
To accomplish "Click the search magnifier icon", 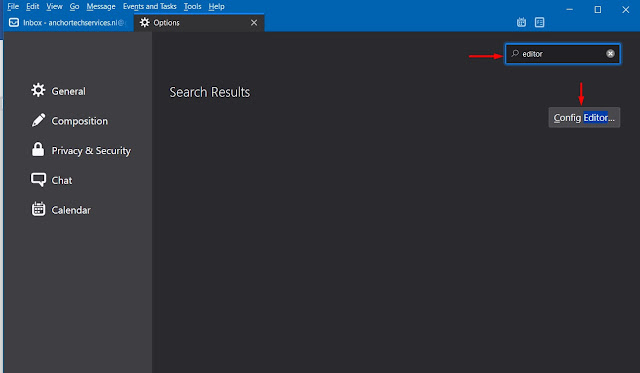I will click(515, 53).
